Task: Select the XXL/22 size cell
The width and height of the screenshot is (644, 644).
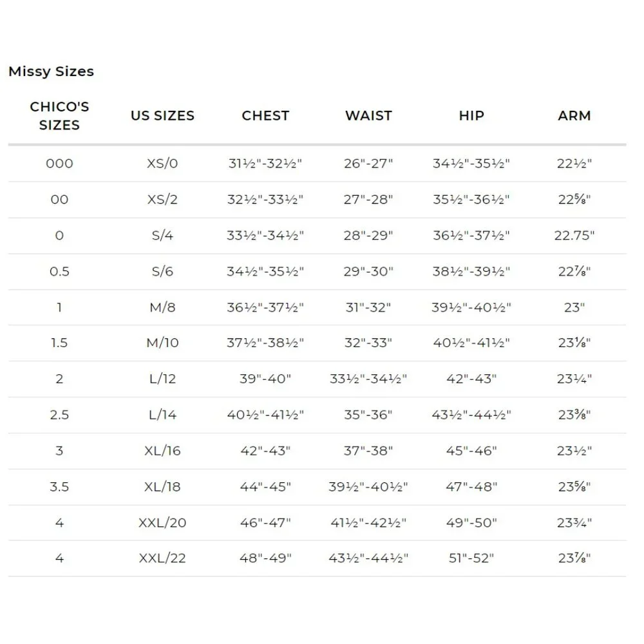Action: 163,558
